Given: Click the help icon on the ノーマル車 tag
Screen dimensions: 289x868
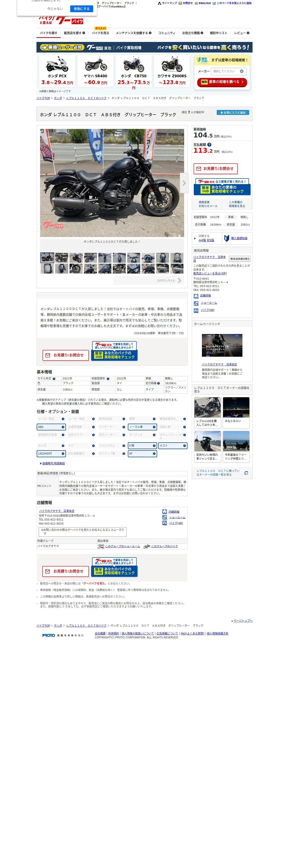Looking at the screenshot, I should tap(154, 427).
